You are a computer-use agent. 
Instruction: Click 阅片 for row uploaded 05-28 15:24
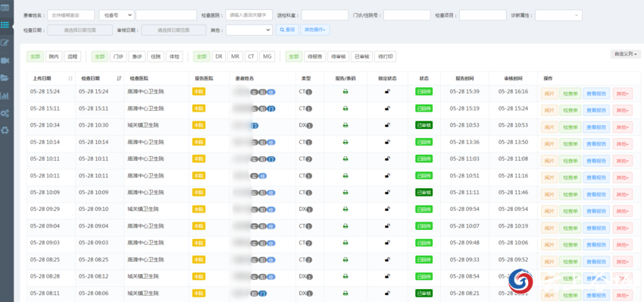pos(549,94)
